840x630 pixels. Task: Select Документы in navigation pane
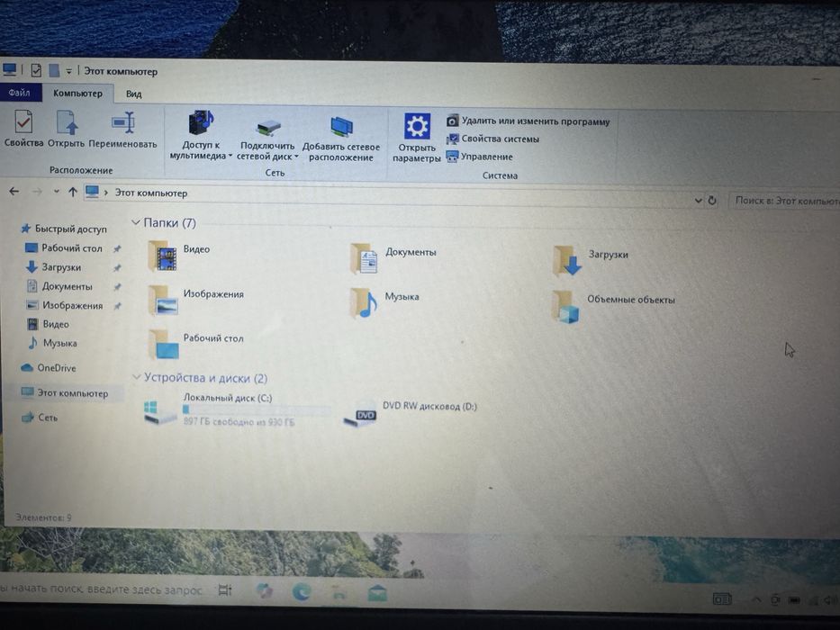coord(59,286)
